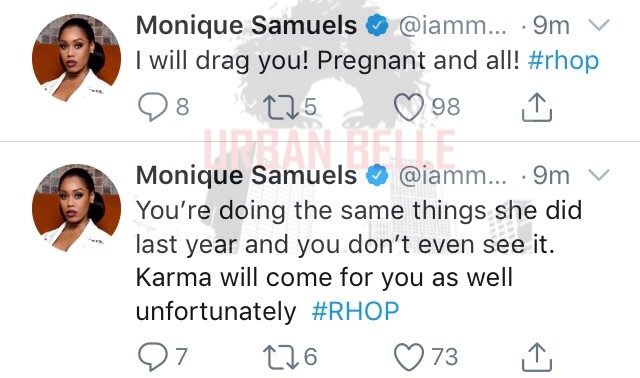
Task: Select the @iamm... handle on first tweet
Action: click(452, 26)
